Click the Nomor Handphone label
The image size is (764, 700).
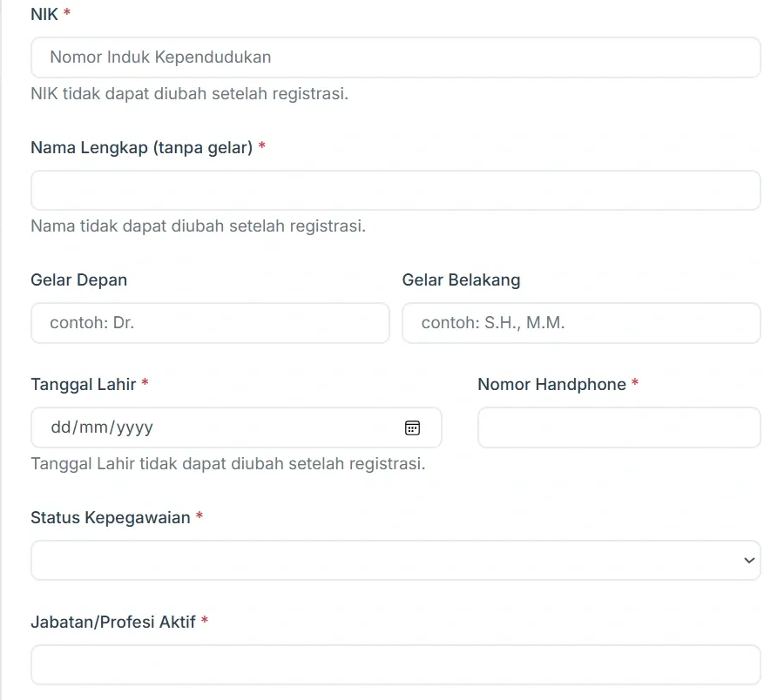551,384
